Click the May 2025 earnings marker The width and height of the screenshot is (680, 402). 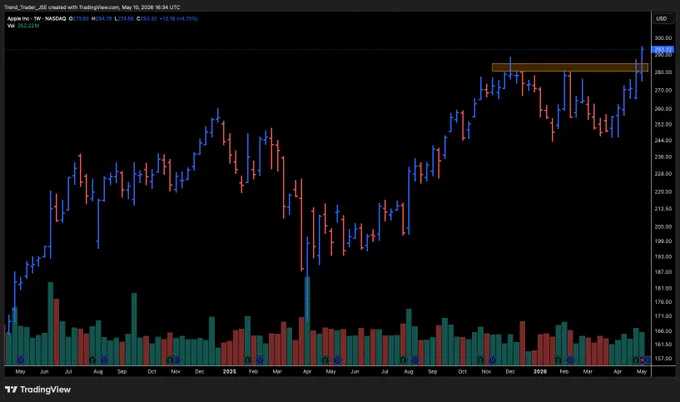click(325, 360)
